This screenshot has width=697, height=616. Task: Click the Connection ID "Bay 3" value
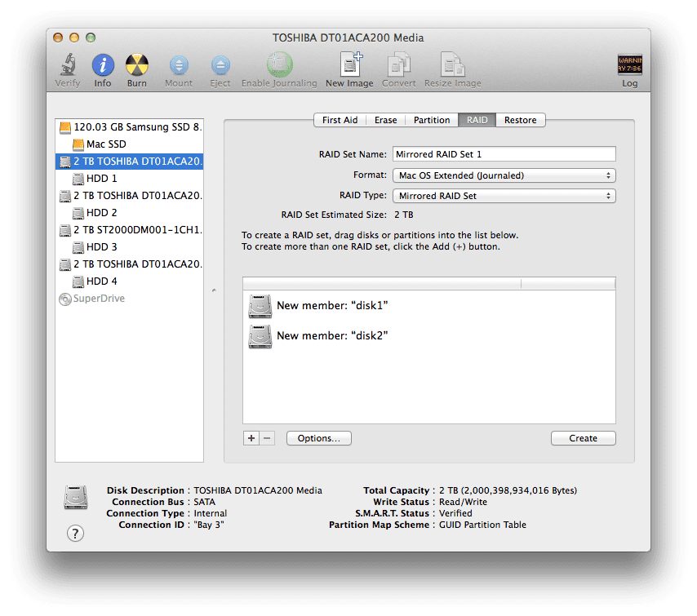coord(208,525)
